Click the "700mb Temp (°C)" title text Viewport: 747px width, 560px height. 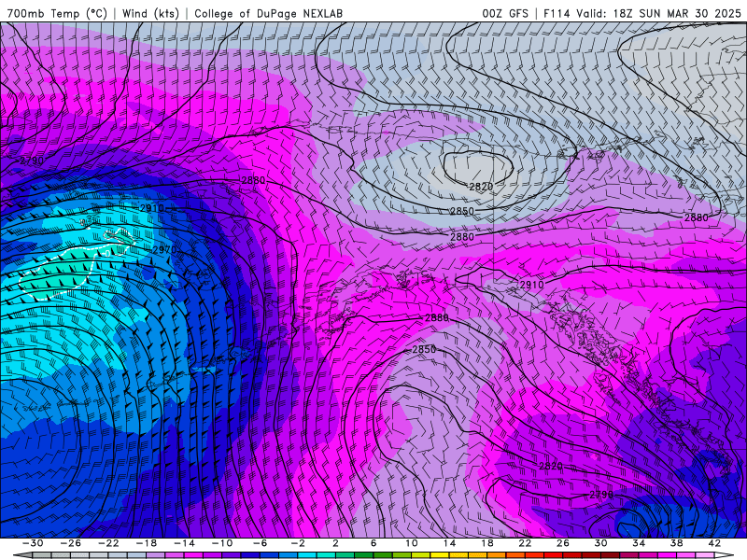tap(57, 13)
